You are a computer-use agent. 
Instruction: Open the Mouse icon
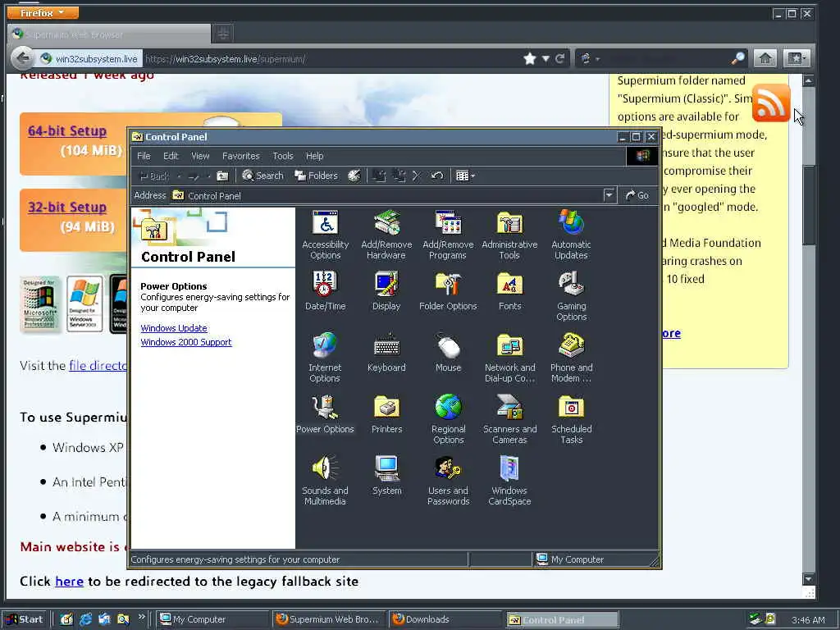click(448, 353)
